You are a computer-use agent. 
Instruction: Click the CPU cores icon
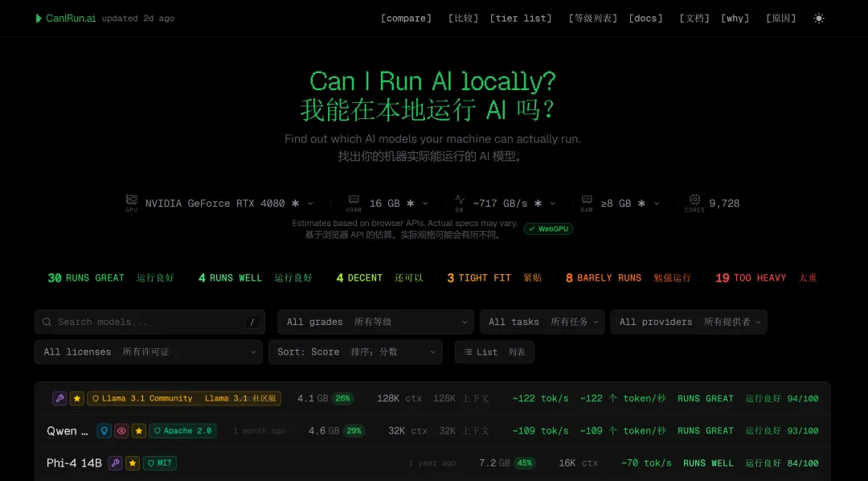[x=694, y=199]
